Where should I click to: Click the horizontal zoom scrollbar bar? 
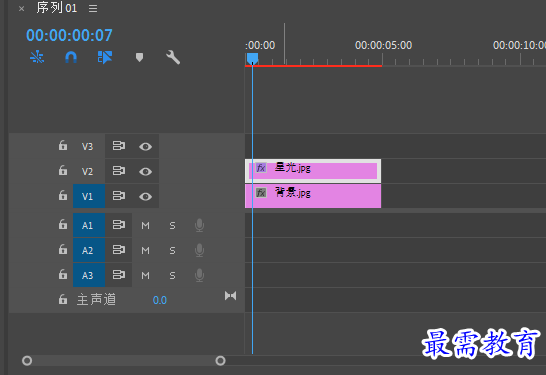124,361
